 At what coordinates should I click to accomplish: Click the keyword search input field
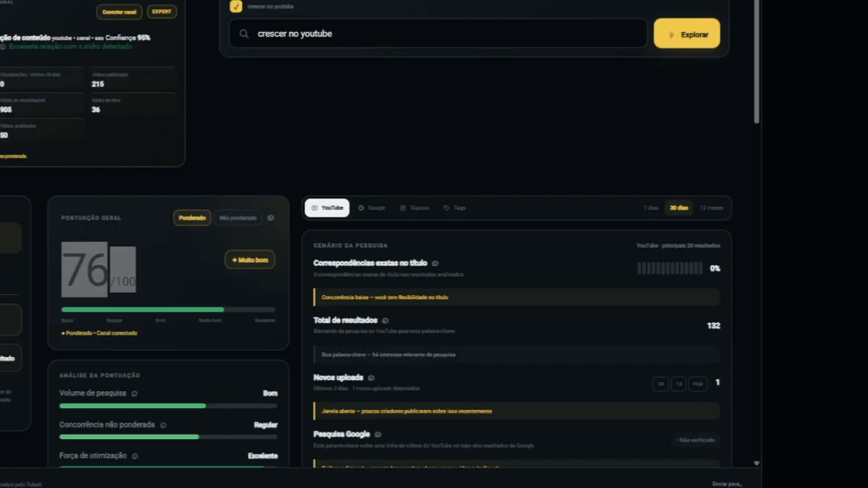pyautogui.click(x=438, y=34)
